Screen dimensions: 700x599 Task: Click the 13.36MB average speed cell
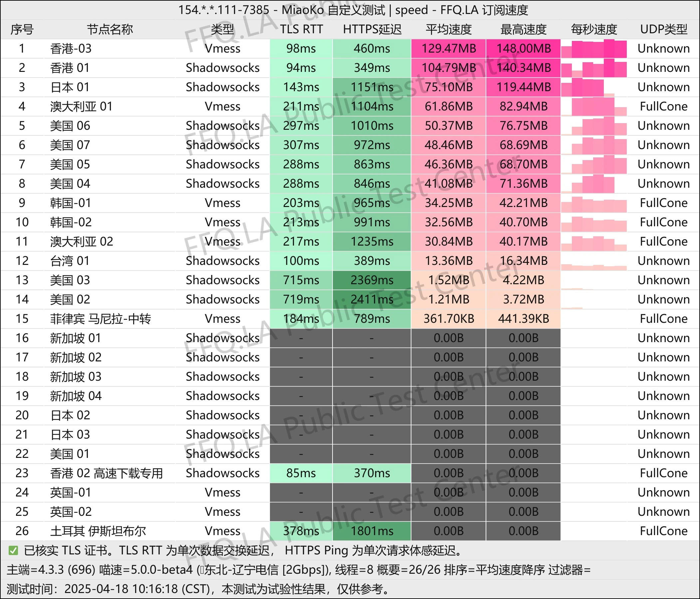449,261
